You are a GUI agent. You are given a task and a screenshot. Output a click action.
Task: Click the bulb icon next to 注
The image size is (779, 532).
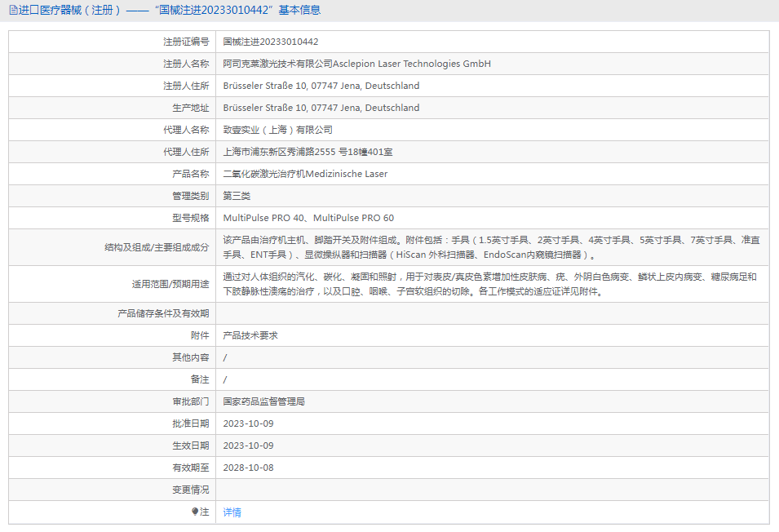195,512
